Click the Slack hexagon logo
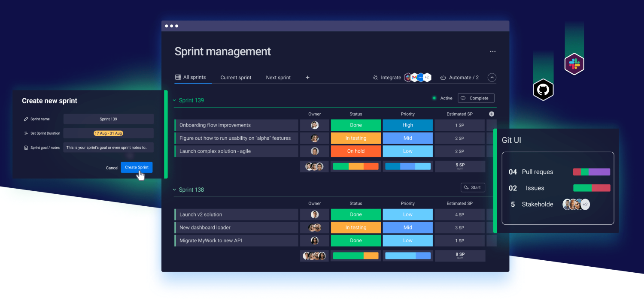The width and height of the screenshot is (644, 304). [574, 64]
